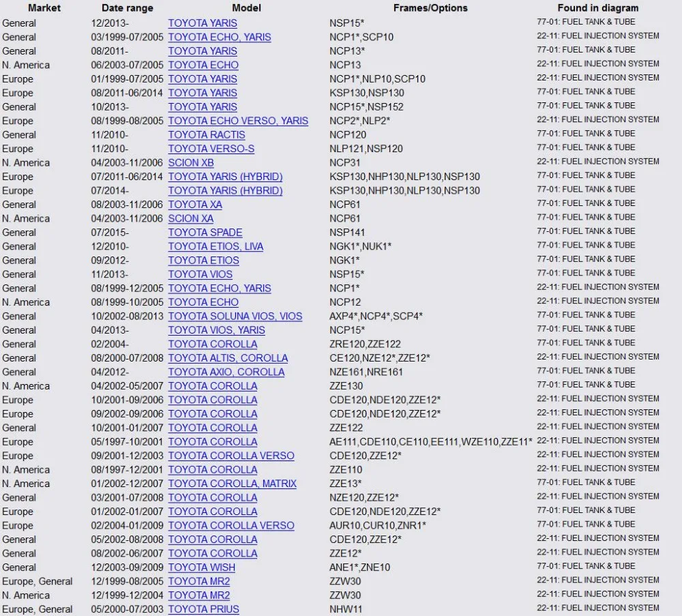Open TOYOTA MR2 link for N. America
The width and height of the screenshot is (682, 616).
point(199,595)
